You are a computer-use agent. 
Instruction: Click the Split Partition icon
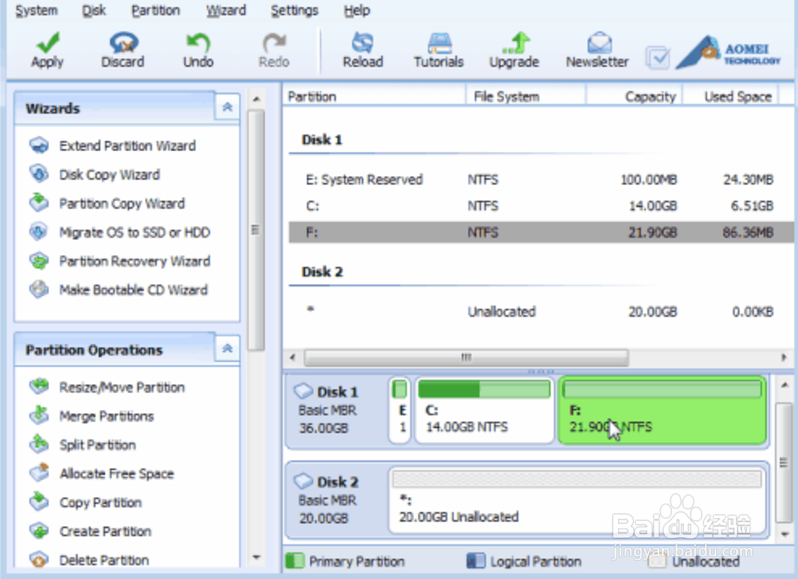click(39, 444)
